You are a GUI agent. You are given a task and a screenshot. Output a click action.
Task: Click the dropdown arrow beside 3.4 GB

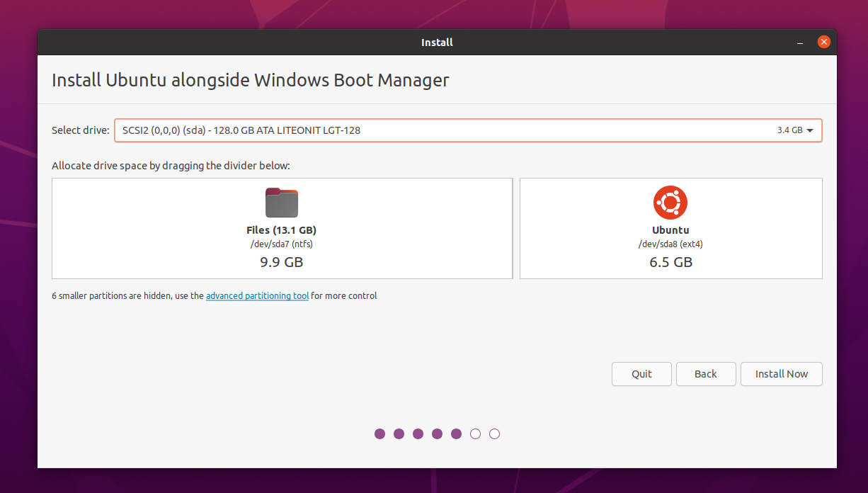pyautogui.click(x=810, y=130)
